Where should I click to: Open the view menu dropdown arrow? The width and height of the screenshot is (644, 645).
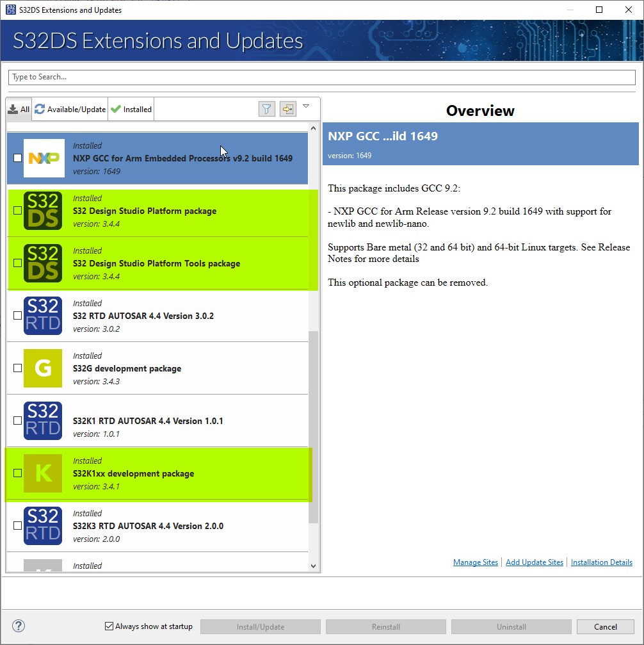coord(306,106)
